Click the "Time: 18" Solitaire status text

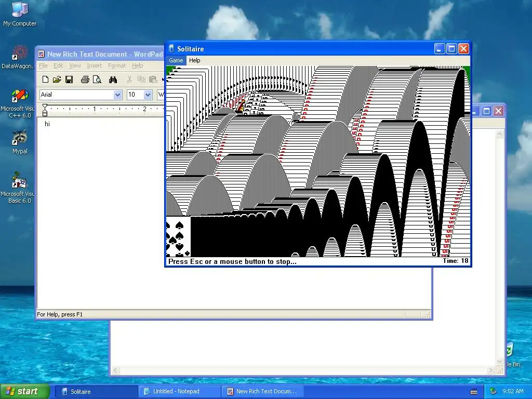(455, 261)
